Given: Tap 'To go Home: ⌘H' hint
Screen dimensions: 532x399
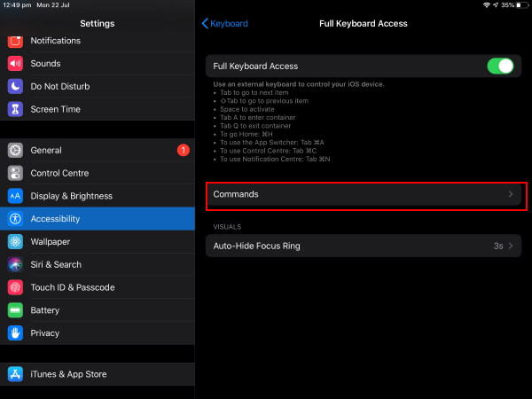Looking at the screenshot, I should [246, 134].
